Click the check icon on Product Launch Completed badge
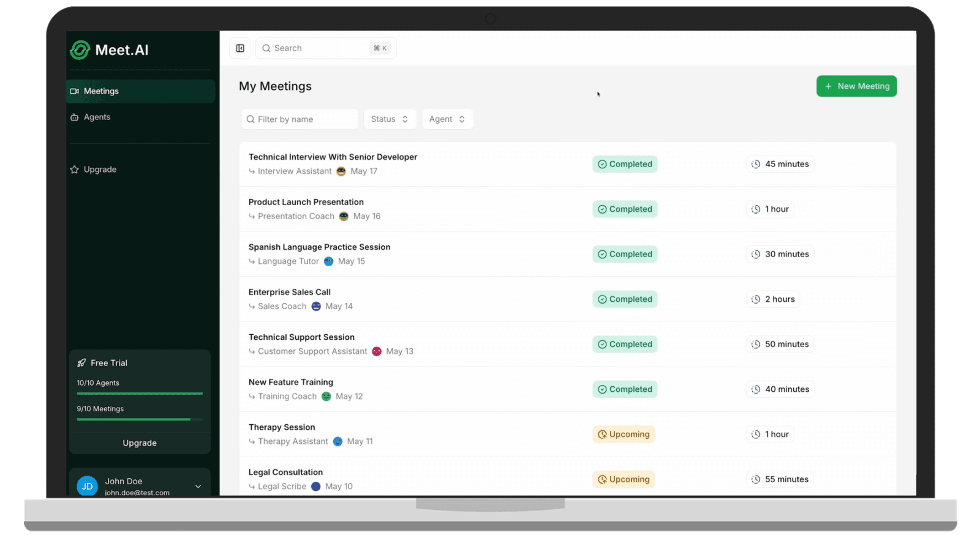The image size is (980, 535). click(x=602, y=209)
